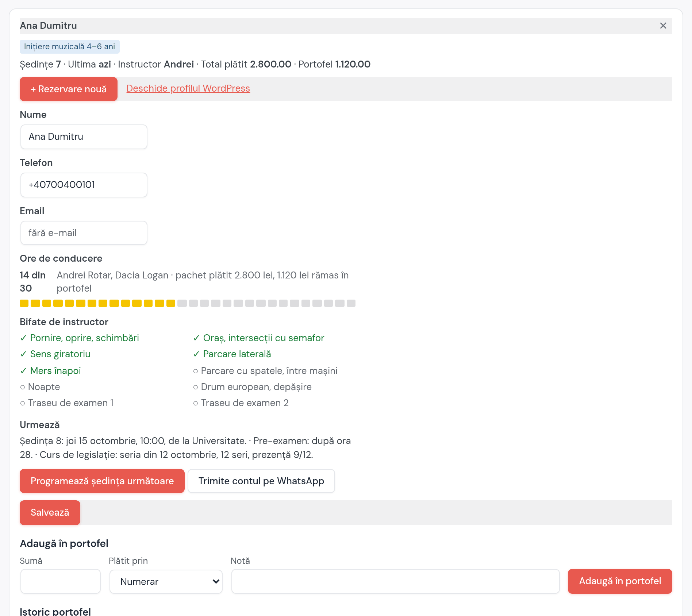Click the Inițiere muzicală 4–6 ani tag
The image size is (692, 616).
tap(69, 47)
